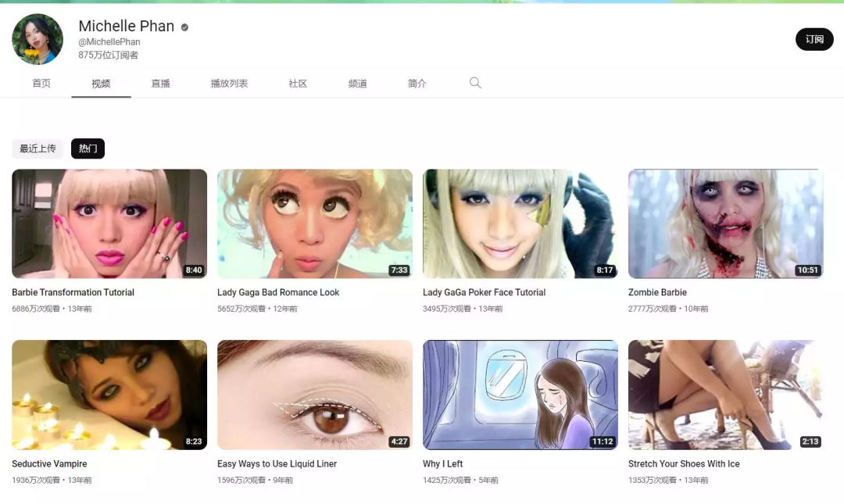Play the Lady Gaga Bad Romance Look thumbnail
This screenshot has width=844, height=504.
coord(314,223)
